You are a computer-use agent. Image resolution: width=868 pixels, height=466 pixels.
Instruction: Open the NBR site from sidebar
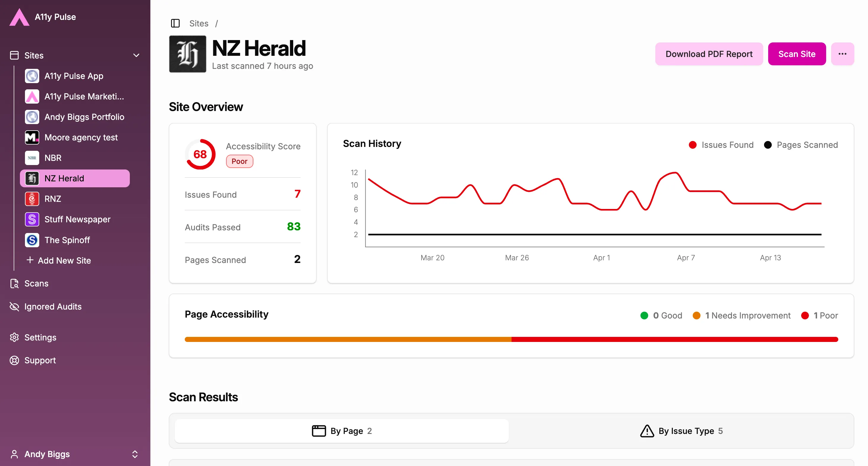pos(53,158)
